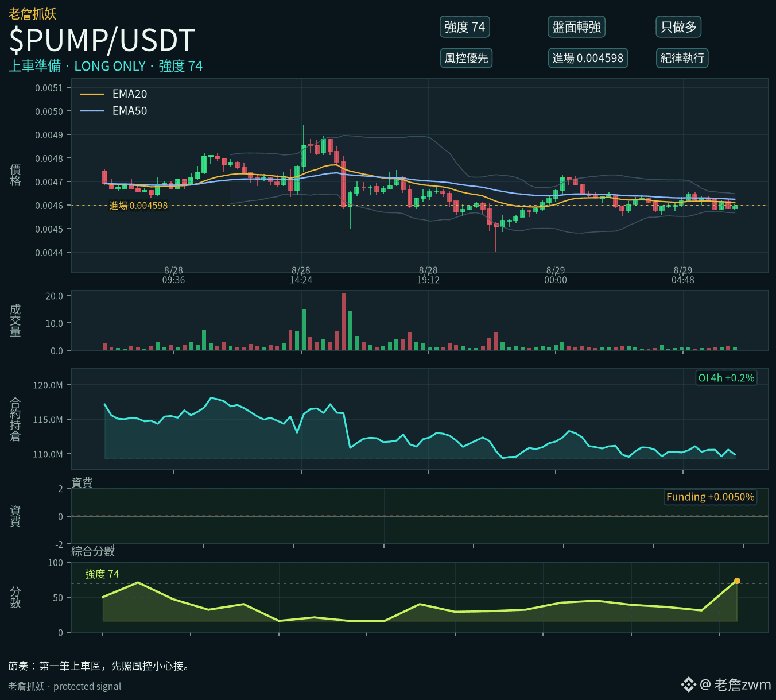Viewport: 776px width, 700px height.
Task: Select the EMA20 legend label
Action: 130,94
